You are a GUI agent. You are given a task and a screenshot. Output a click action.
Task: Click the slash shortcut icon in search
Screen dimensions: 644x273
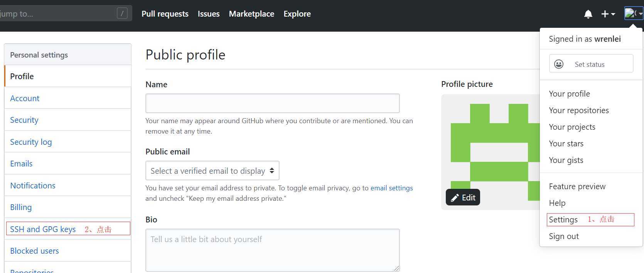122,14
